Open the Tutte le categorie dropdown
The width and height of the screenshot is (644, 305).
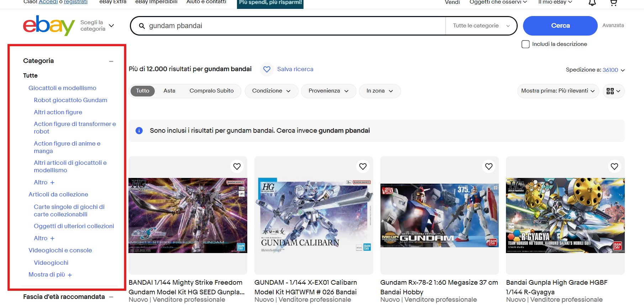coord(481,26)
